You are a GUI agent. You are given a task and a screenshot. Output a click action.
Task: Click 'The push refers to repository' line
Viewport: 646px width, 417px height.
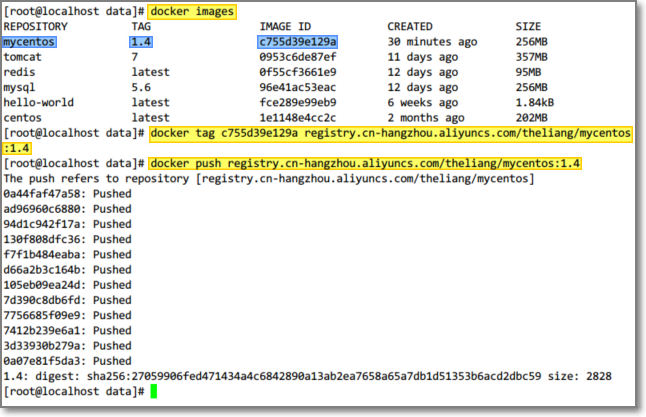point(269,179)
